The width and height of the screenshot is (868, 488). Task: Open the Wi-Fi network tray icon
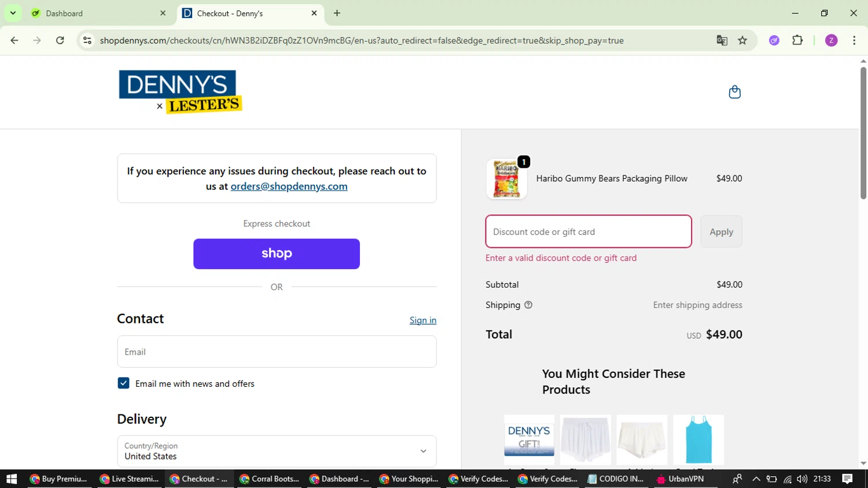tap(788, 479)
